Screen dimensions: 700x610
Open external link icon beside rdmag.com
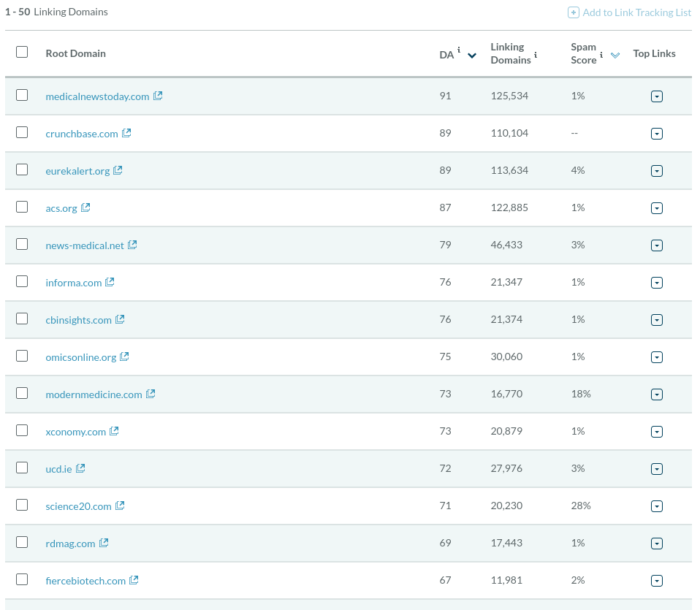[104, 543]
